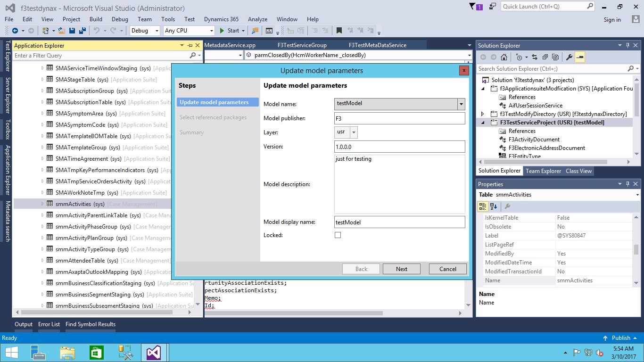Select AifUserSessionService in Solution Explorer
Screen dimensions: 644x362
[x=535, y=105]
